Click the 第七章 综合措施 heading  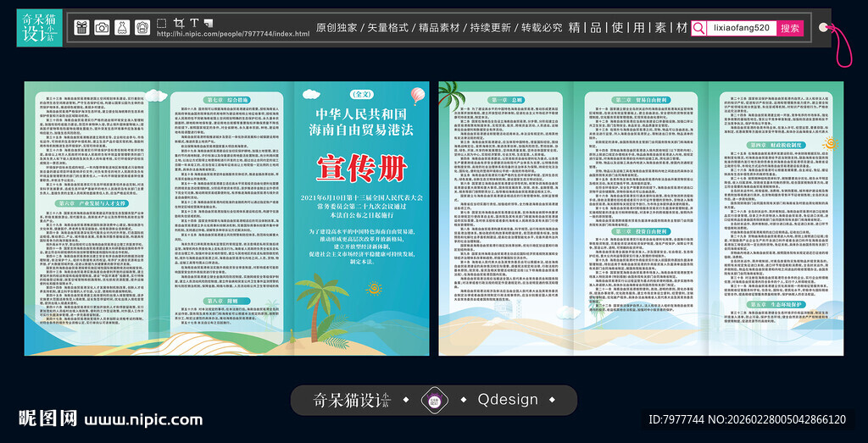point(227,100)
